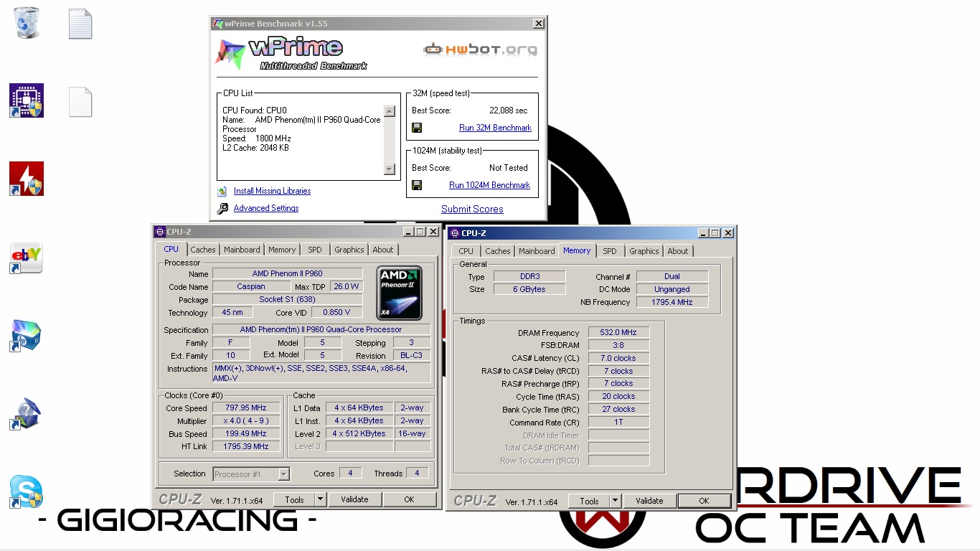Click Tools button in left CPU-Z window
This screenshot has height=551, width=980.
(294, 499)
